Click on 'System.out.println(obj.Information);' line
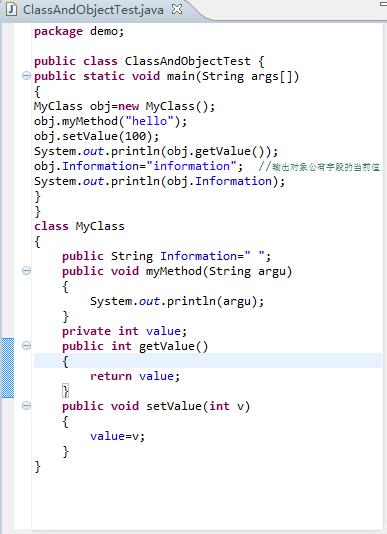This screenshot has height=534, width=387. (x=159, y=181)
